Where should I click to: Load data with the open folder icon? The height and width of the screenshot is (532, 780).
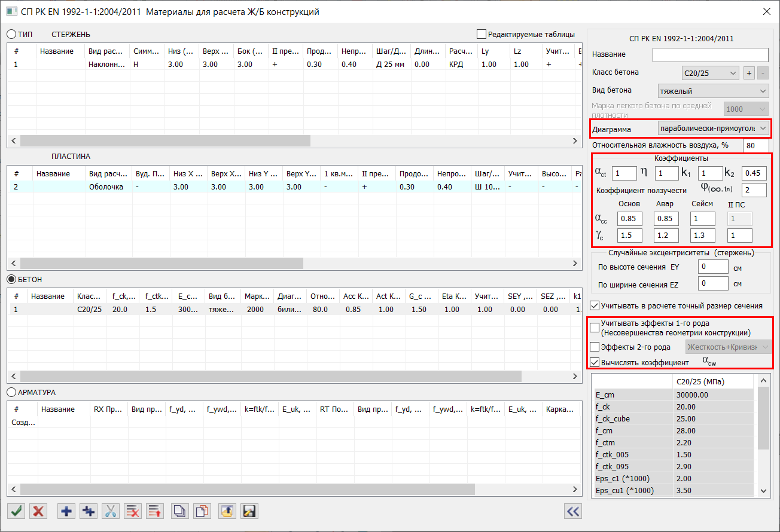(x=227, y=511)
